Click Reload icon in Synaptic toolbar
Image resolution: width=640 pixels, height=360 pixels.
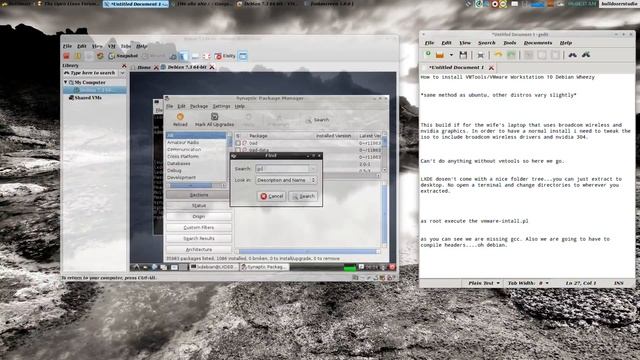pos(180,120)
